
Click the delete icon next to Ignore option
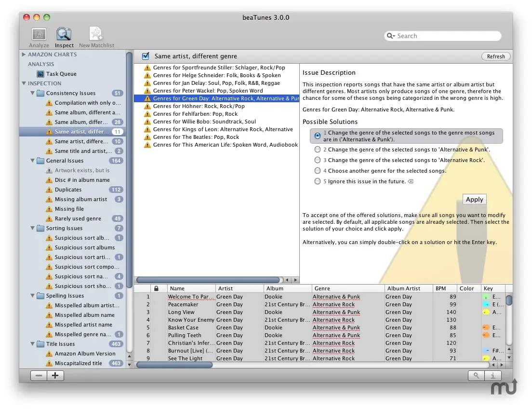(411, 181)
